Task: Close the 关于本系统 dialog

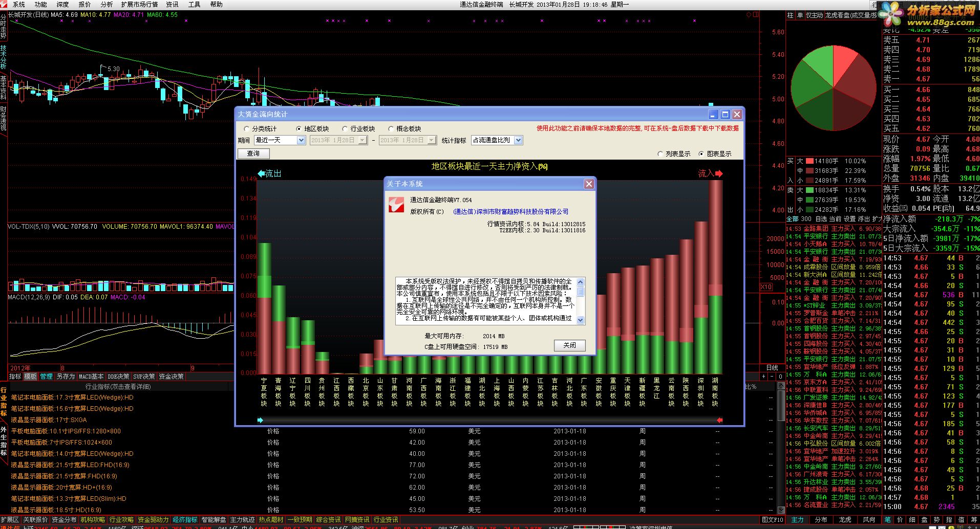Action: pyautogui.click(x=589, y=184)
